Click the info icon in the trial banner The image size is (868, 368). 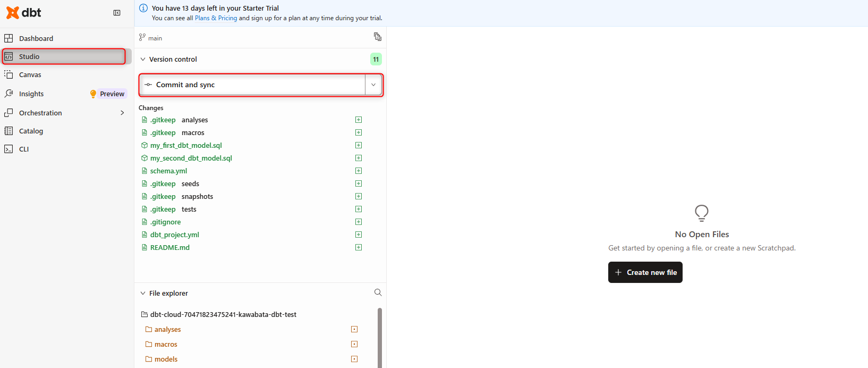click(x=143, y=8)
